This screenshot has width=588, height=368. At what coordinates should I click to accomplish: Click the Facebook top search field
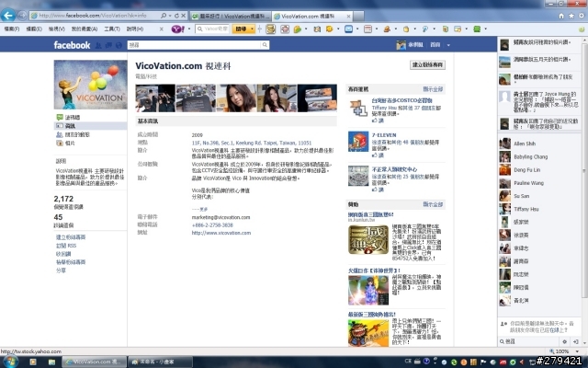[x=194, y=45]
